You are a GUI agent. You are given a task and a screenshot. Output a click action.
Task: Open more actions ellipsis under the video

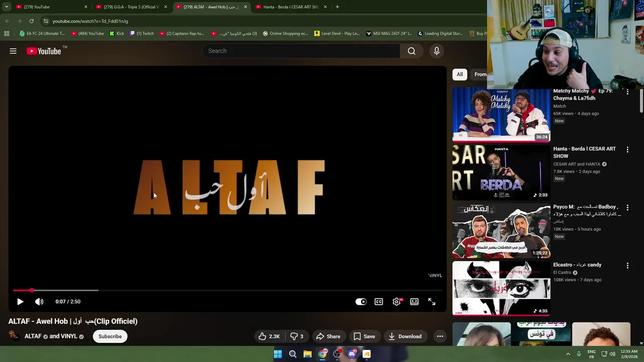(x=440, y=336)
